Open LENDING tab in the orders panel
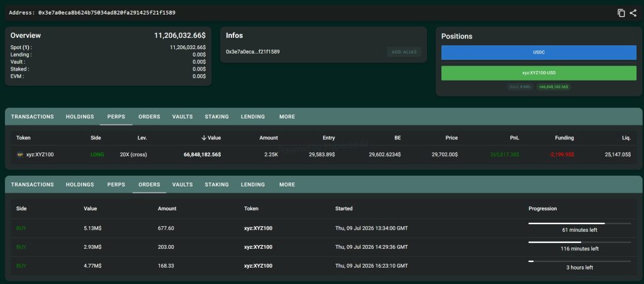 tap(253, 185)
